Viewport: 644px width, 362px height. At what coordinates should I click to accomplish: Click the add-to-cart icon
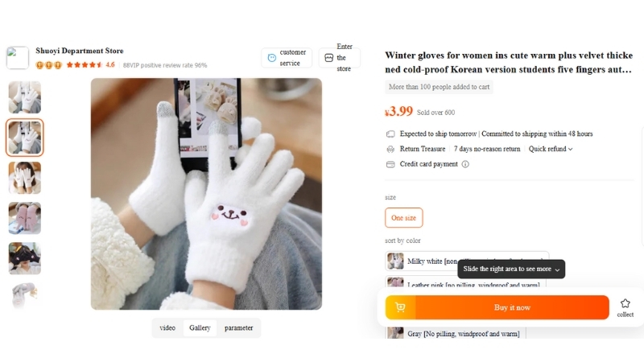400,307
